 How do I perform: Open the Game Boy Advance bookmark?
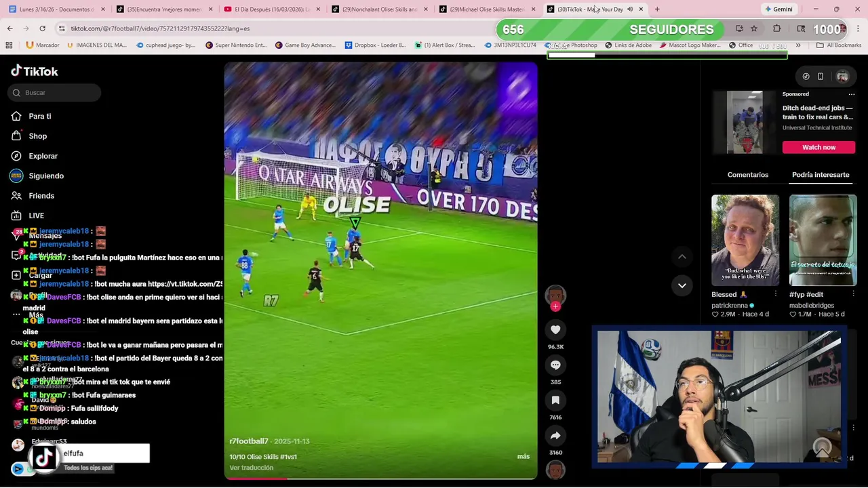click(x=306, y=45)
